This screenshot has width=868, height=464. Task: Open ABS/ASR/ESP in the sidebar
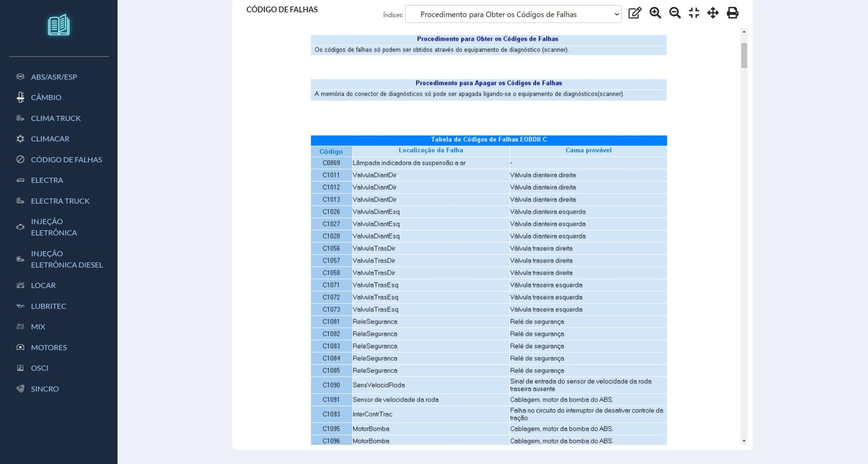click(54, 77)
